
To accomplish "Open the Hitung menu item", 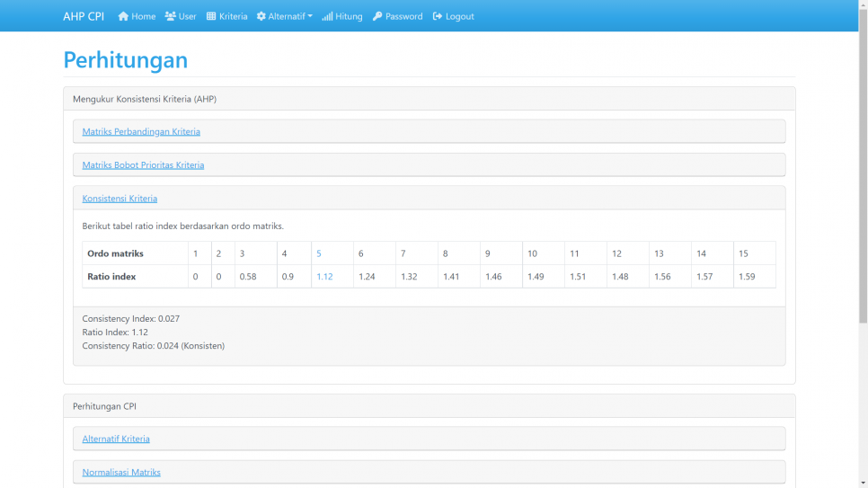I will click(x=349, y=16).
